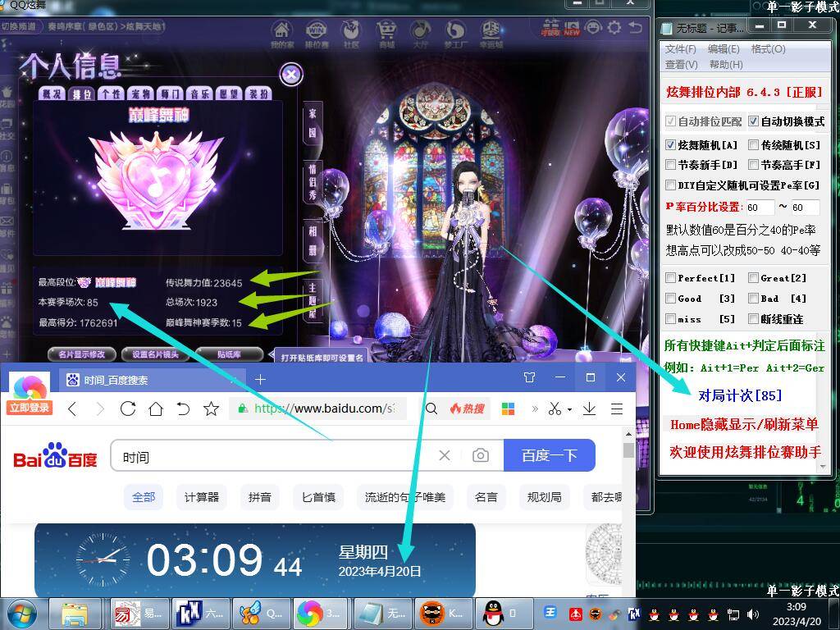Open file explorer on taskbar
Screen dimensions: 840x630
pos(75,614)
